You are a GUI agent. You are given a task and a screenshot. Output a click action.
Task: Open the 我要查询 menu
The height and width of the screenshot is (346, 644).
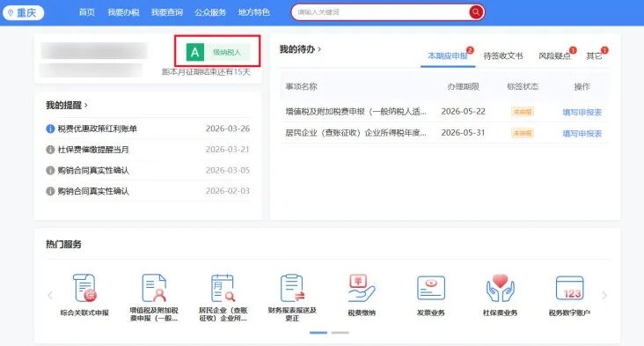[x=167, y=12]
